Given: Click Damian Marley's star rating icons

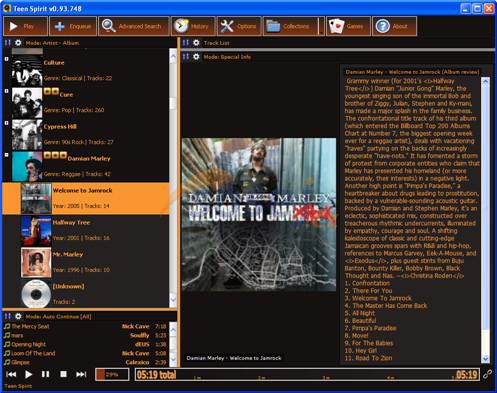Looking at the screenshot, I should pyautogui.click(x=55, y=155).
